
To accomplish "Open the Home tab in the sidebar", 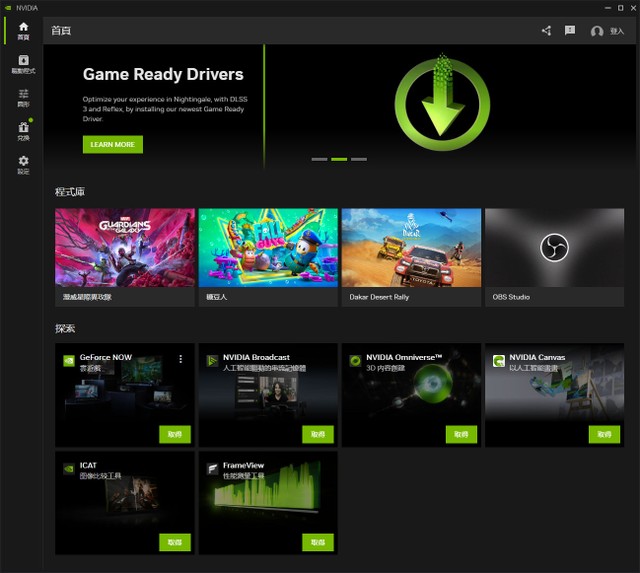I will point(23,31).
